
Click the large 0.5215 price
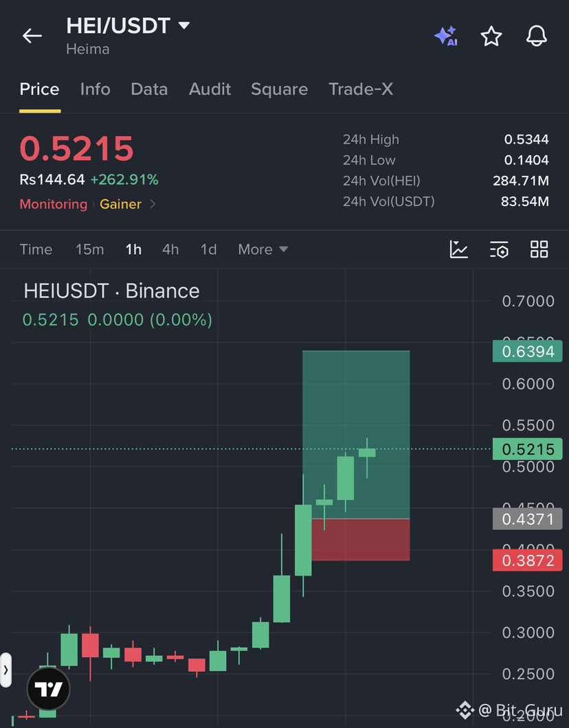point(77,148)
